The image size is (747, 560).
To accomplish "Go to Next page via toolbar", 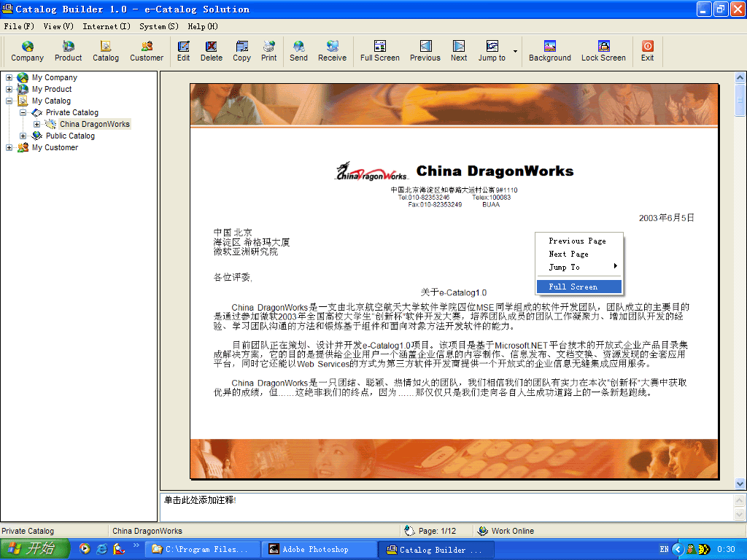I will 459,51.
